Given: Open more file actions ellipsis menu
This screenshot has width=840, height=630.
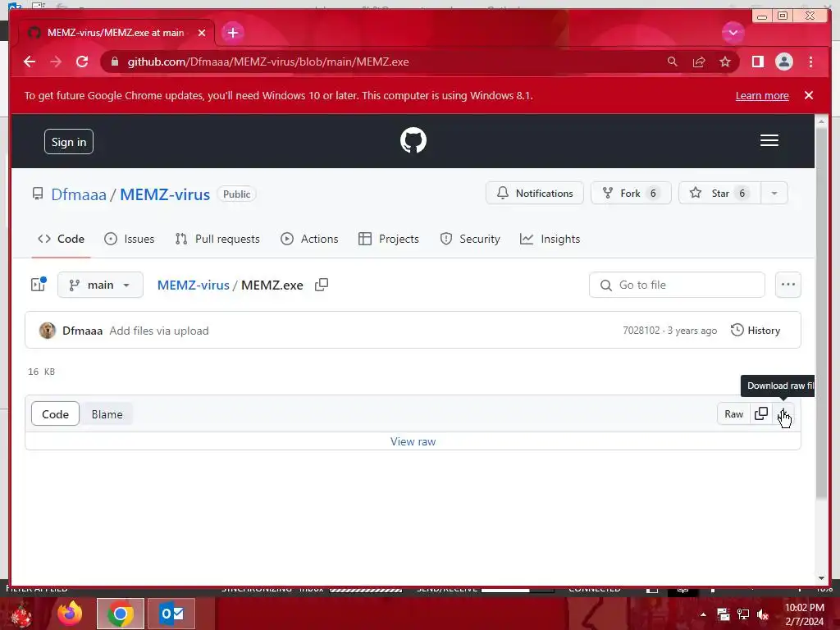Looking at the screenshot, I should tap(788, 285).
